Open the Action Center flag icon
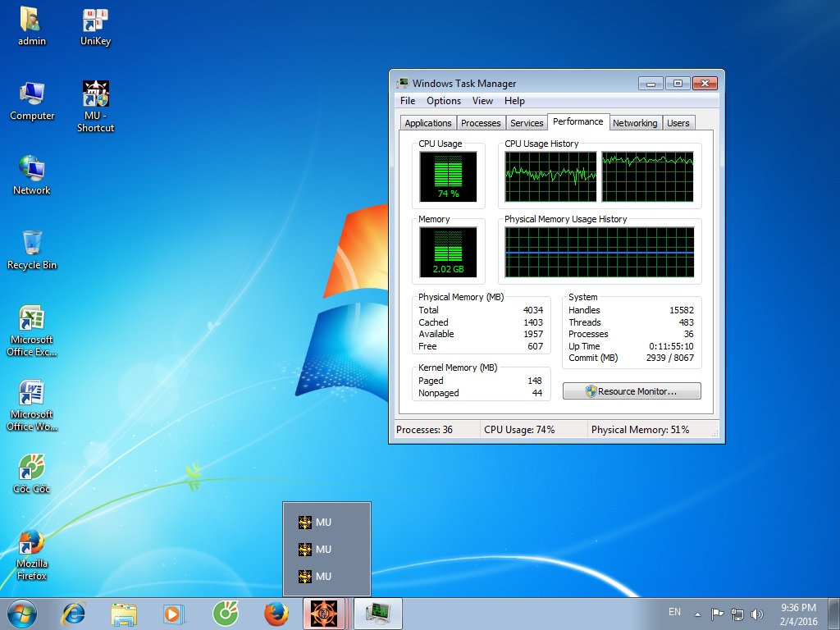 point(717,614)
